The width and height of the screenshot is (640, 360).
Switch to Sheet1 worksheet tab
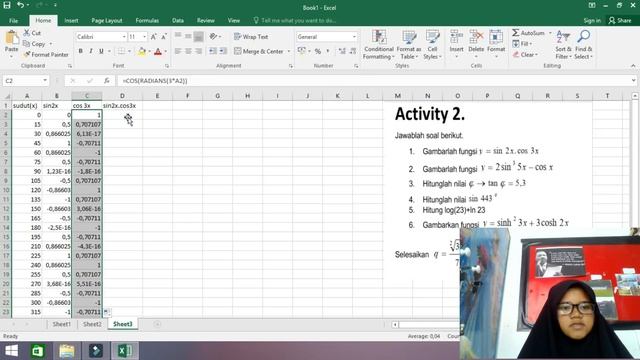[61, 324]
